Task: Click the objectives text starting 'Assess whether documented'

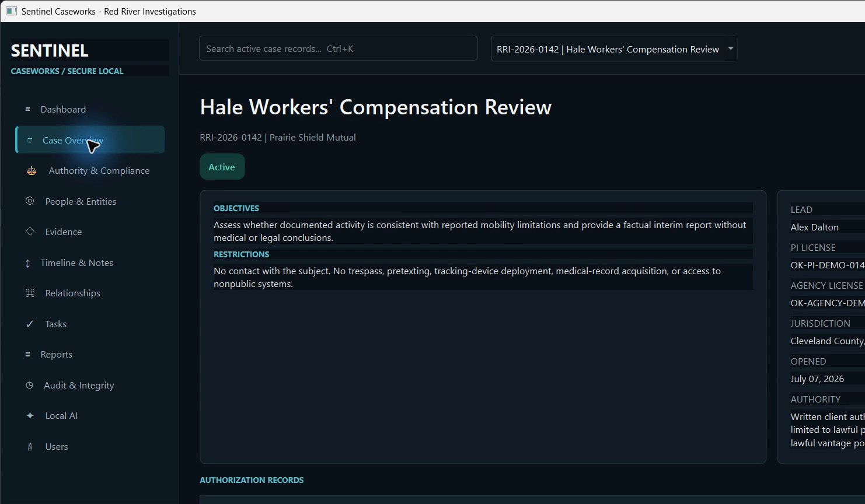Action: click(480, 231)
